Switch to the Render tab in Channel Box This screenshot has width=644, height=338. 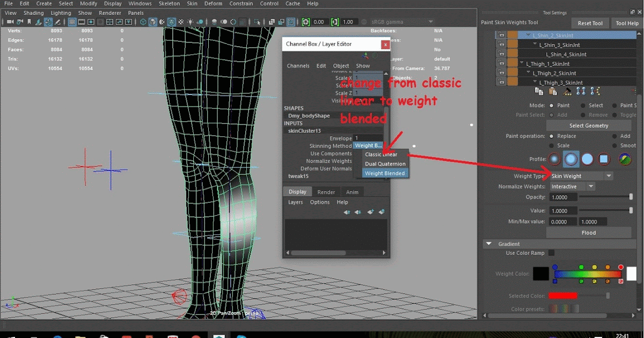[x=326, y=192]
